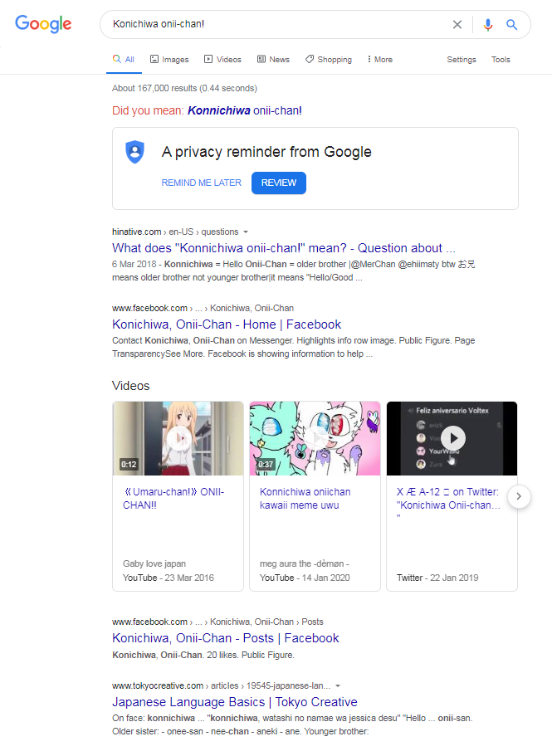The image size is (552, 756).
Task: Show next videos with carousel arrow
Action: [x=519, y=496]
